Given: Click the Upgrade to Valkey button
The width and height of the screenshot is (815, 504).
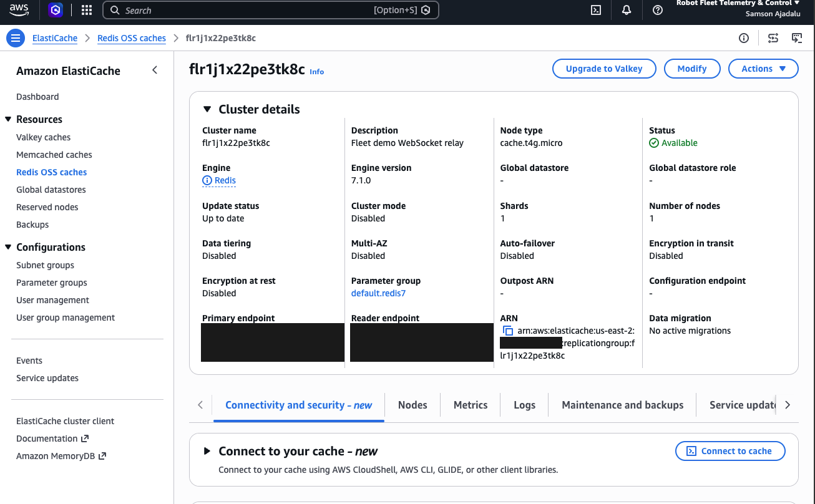Looking at the screenshot, I should (604, 69).
